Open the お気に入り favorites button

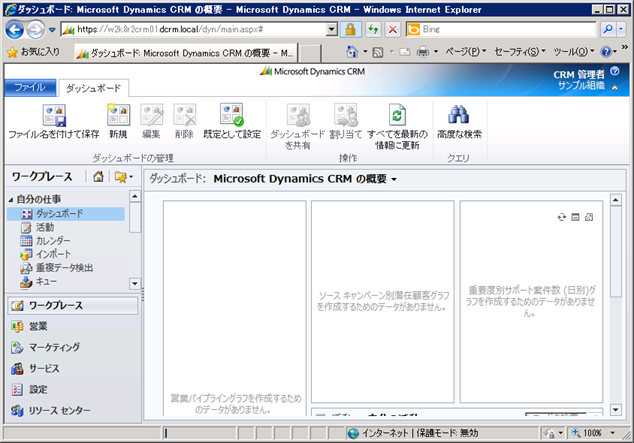[x=34, y=52]
